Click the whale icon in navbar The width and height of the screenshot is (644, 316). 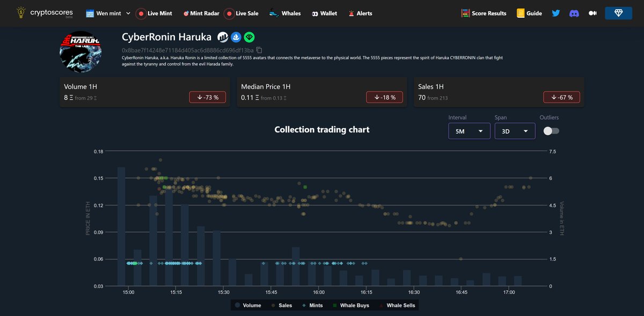pos(273,13)
